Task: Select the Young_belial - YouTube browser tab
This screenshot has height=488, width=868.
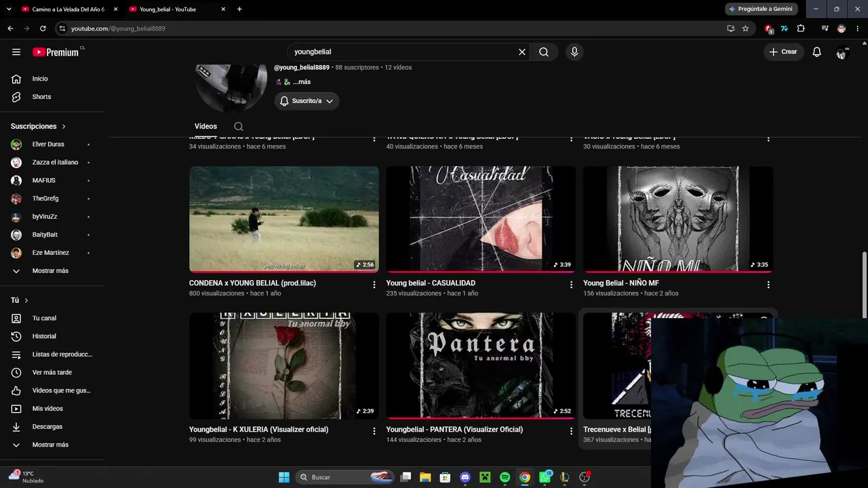Action: pos(178,9)
